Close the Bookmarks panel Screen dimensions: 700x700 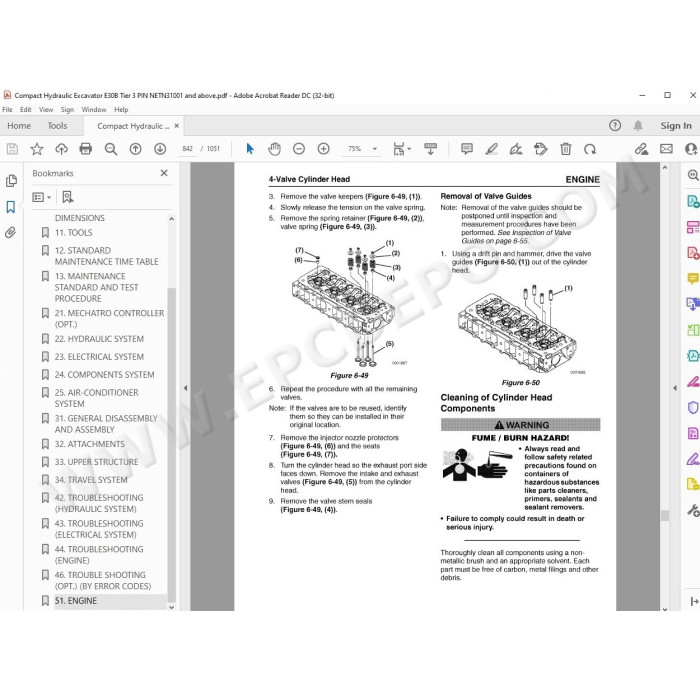tap(164, 173)
